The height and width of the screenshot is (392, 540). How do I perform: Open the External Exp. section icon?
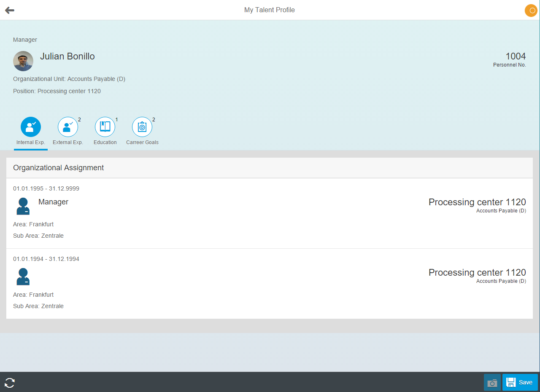pyautogui.click(x=68, y=126)
